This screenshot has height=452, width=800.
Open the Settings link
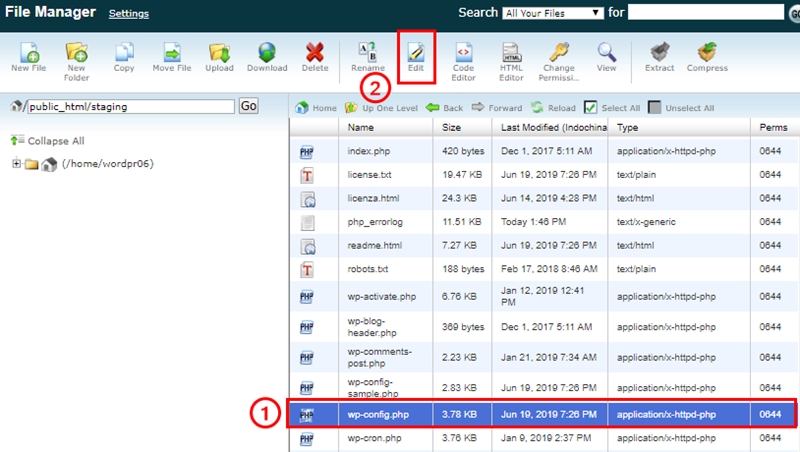tap(129, 13)
